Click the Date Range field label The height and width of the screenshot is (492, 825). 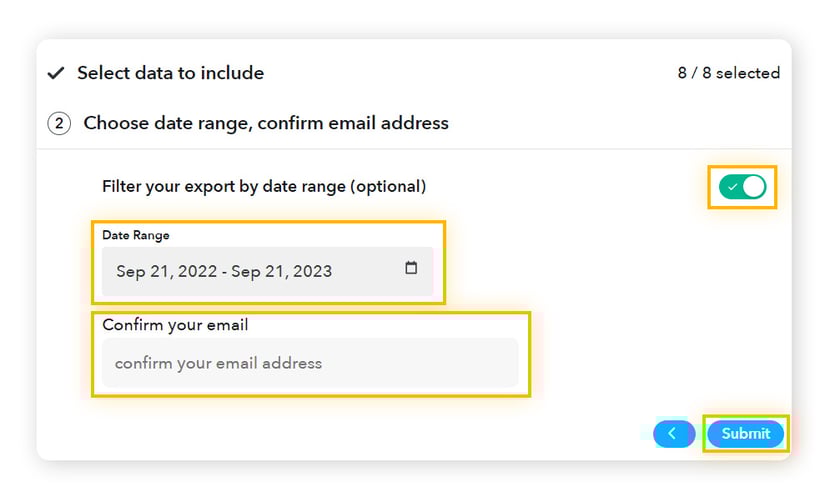[136, 236]
